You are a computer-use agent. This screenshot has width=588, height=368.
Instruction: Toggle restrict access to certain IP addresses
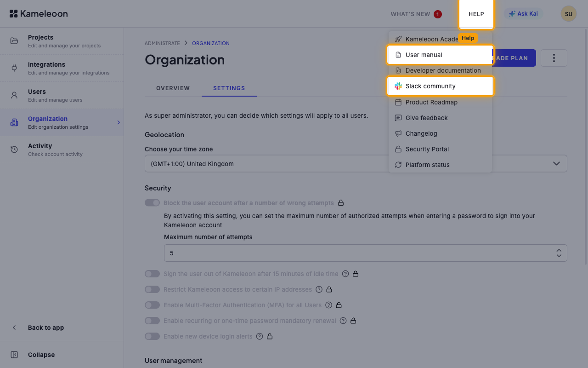[152, 289]
